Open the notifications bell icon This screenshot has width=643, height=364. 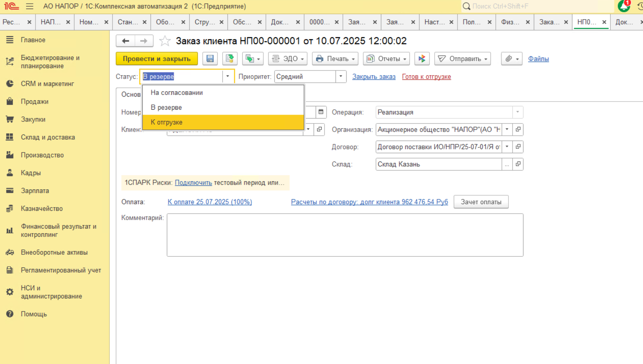click(623, 6)
